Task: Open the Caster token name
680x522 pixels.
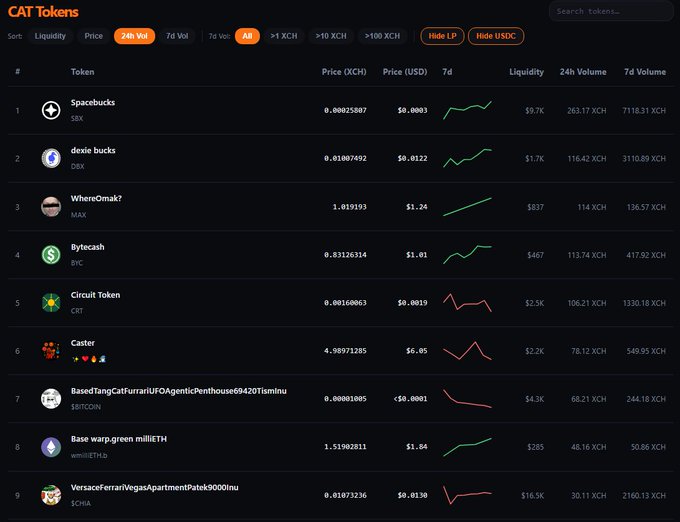Action: tap(83, 343)
